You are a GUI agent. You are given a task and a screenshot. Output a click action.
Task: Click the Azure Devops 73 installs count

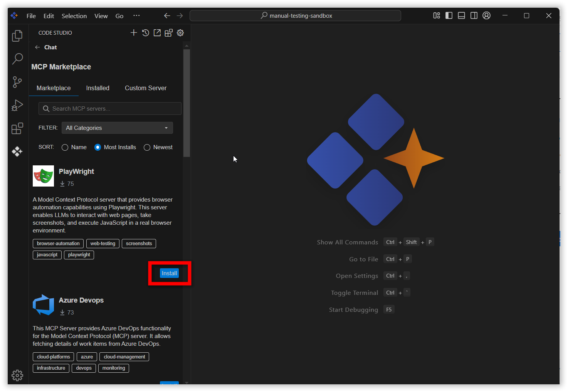coord(67,313)
